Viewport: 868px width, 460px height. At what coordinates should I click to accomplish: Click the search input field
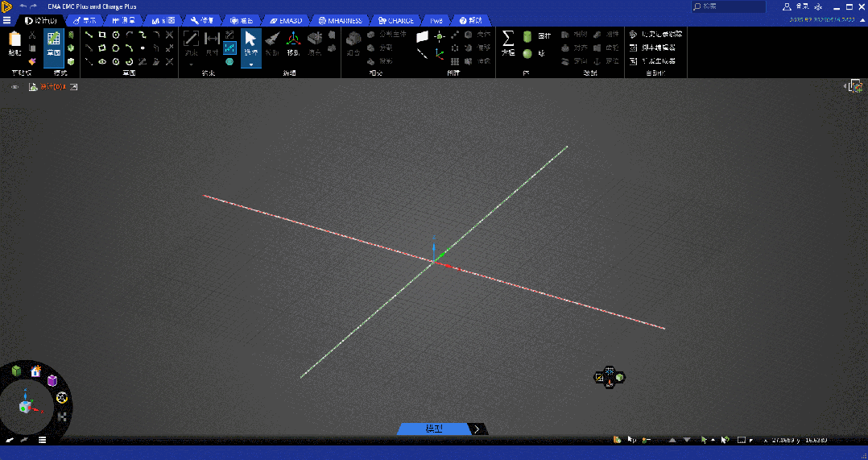pyautogui.click(x=729, y=6)
